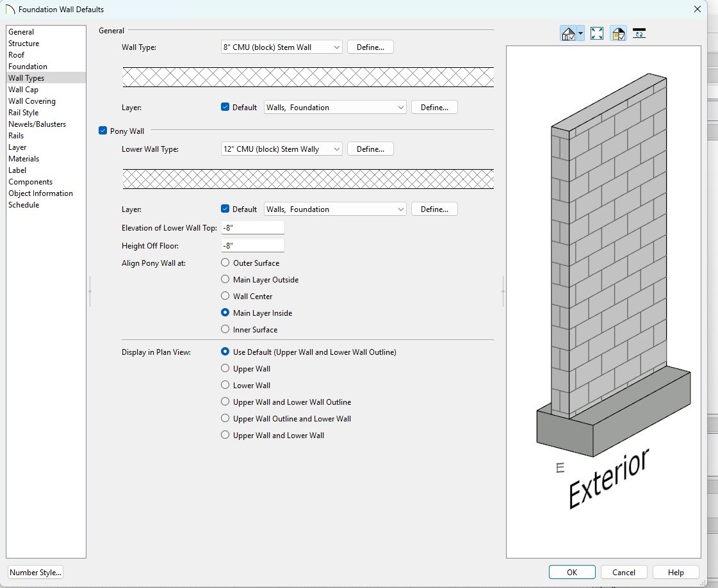Open Help for this dialog
Viewport: 718px width, 588px height.
click(x=676, y=573)
